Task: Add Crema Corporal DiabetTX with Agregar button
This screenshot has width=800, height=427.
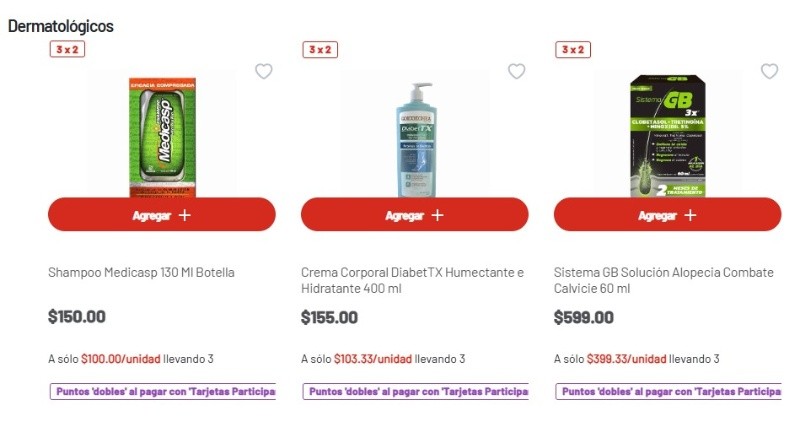Action: [414, 215]
